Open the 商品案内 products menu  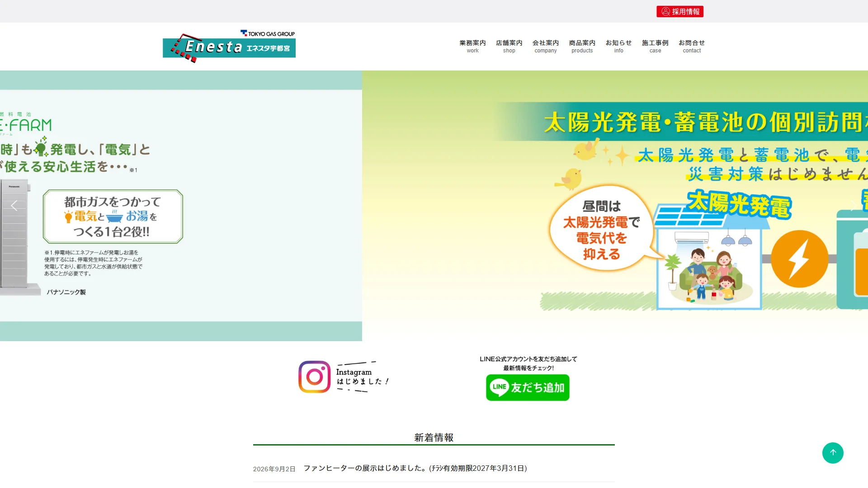point(582,46)
